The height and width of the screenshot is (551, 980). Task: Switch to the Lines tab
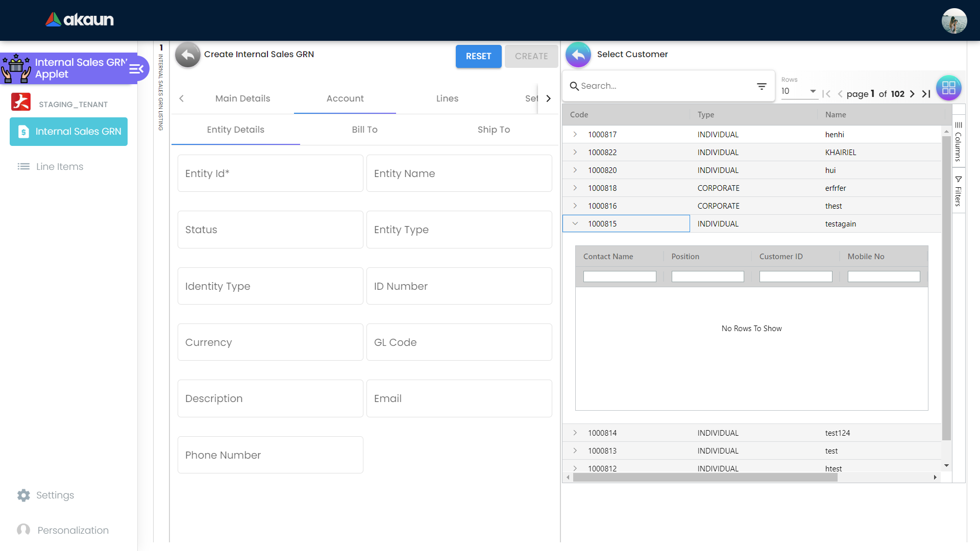[x=447, y=98]
